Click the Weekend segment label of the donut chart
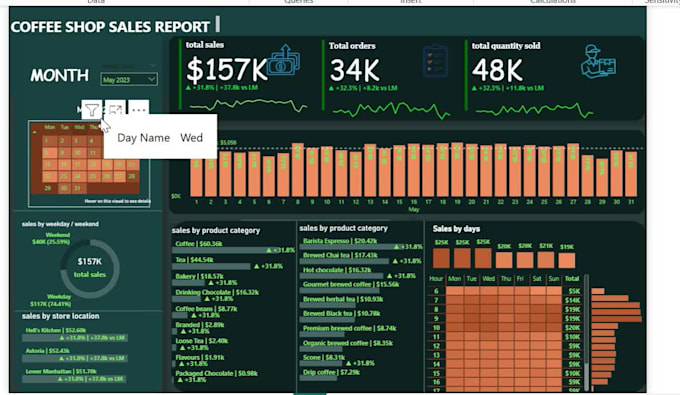Screen dimensions: 680x395 [x=51, y=238]
